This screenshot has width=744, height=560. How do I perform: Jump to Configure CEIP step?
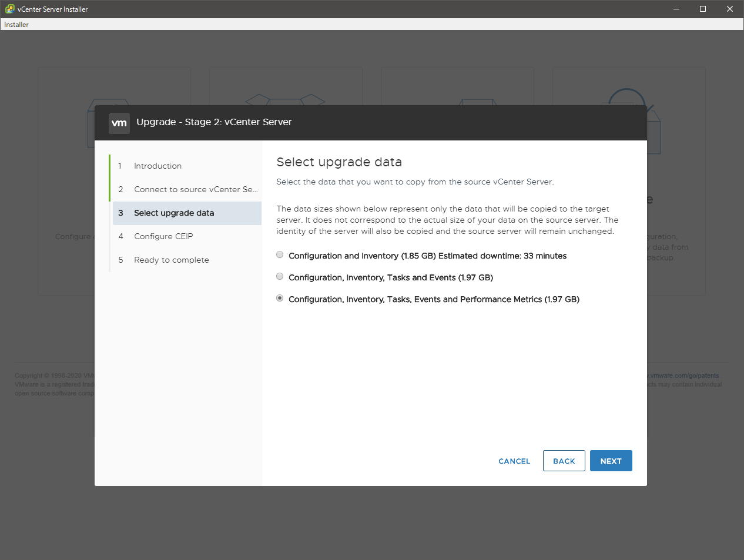pos(163,237)
